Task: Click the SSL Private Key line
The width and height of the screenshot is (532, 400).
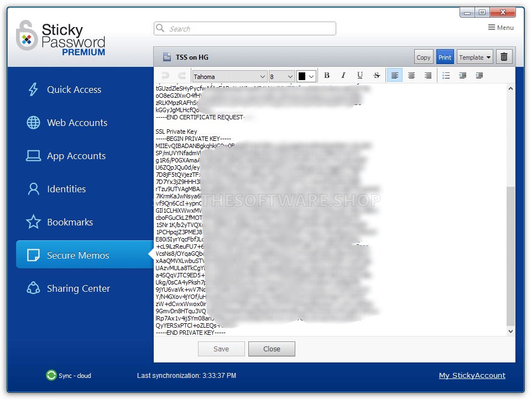Action: click(x=176, y=131)
